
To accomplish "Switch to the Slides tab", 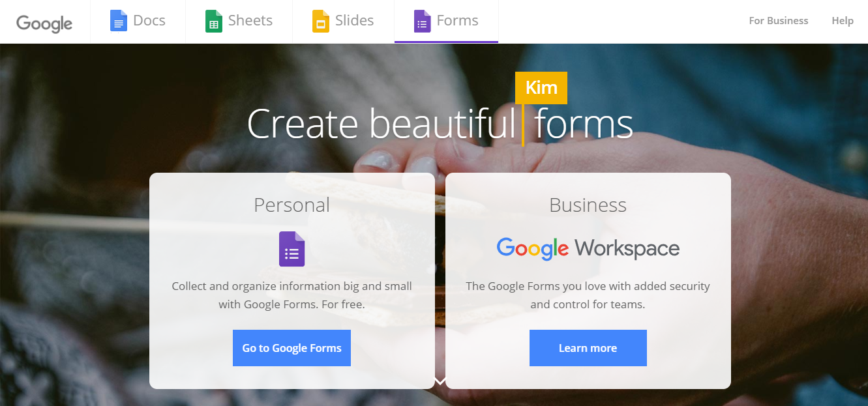I will tap(344, 20).
